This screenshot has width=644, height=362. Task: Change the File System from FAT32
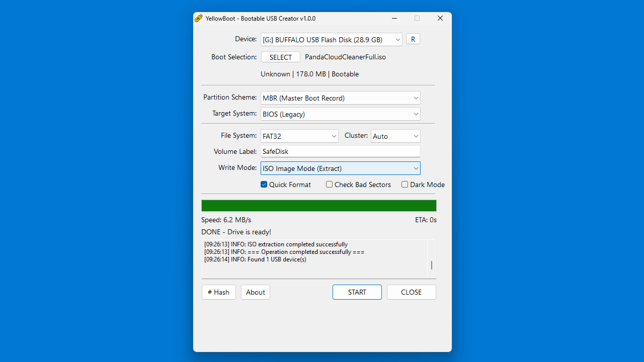point(299,136)
